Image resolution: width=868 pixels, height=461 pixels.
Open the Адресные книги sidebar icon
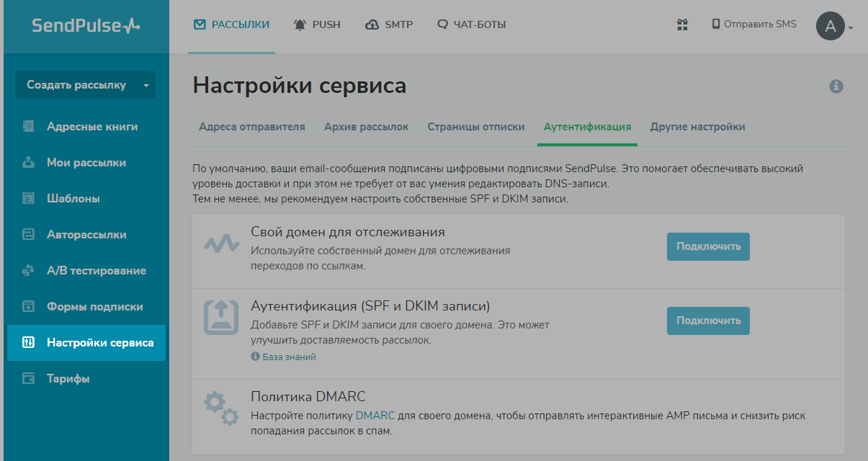28,126
